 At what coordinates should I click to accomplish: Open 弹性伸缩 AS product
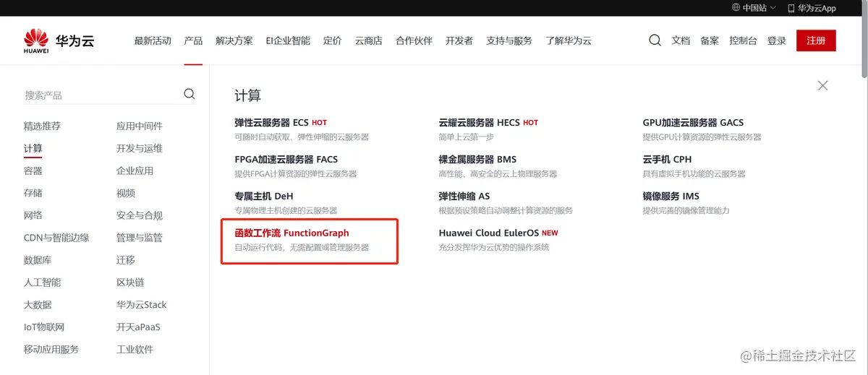(x=464, y=196)
